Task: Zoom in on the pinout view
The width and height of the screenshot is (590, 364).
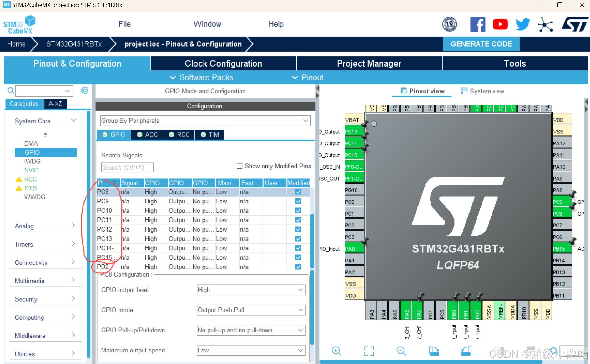Action: point(336,351)
